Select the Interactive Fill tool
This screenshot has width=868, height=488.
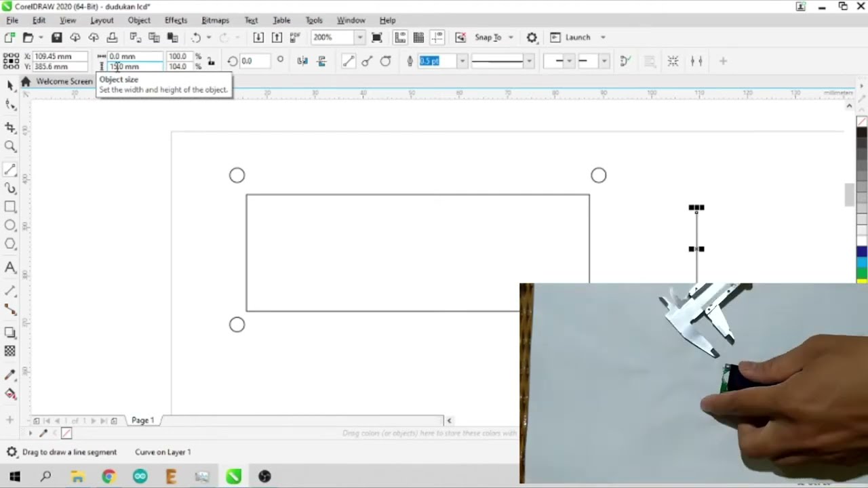pyautogui.click(x=10, y=394)
